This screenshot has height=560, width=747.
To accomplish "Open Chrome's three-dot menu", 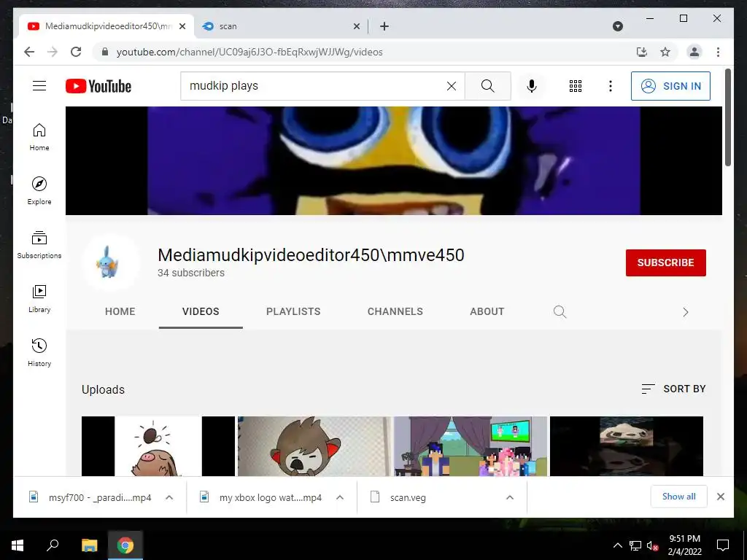I will (x=718, y=52).
